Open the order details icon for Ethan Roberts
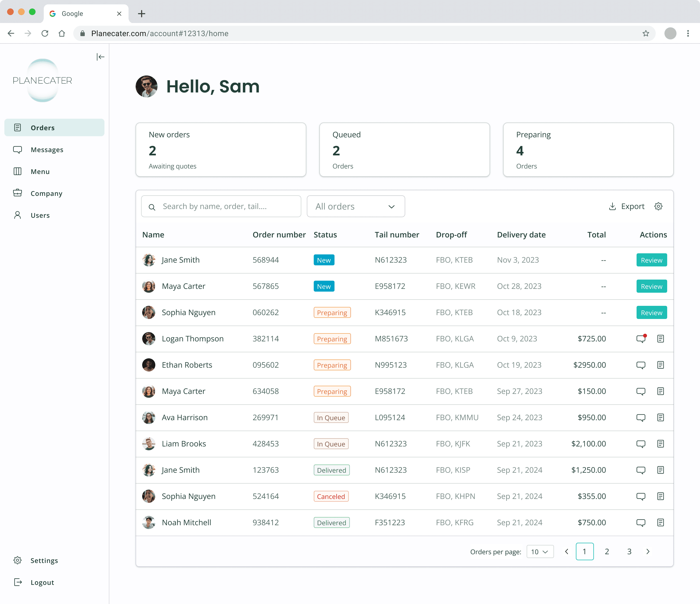Image resolution: width=700 pixels, height=604 pixels. click(660, 365)
